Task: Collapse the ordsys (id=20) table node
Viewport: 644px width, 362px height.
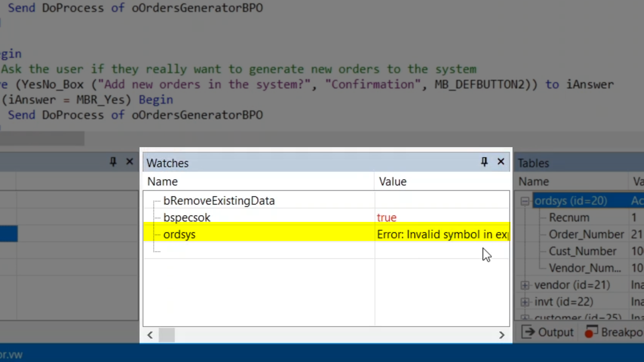Action: (x=525, y=201)
